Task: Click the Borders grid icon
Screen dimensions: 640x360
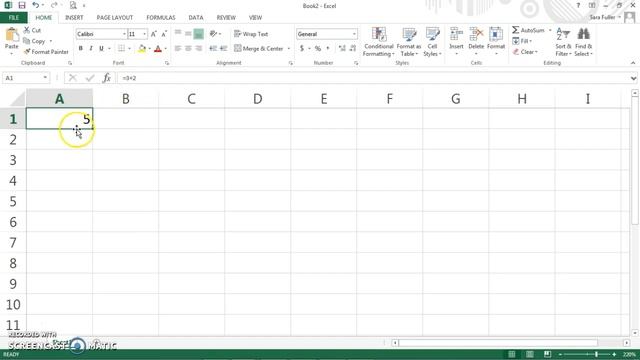Action: (121, 48)
